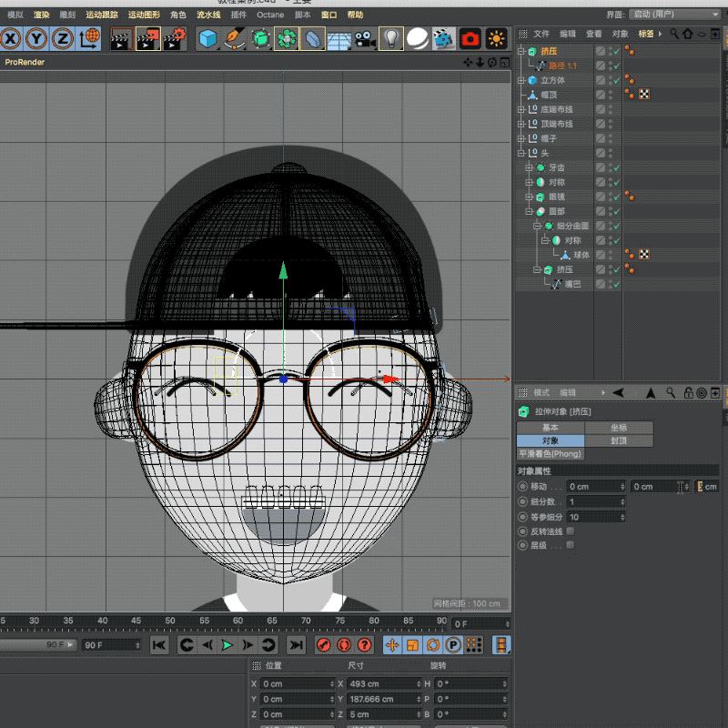Toggle the green checkmark for 立方体
Screen dimensions: 728x728
(616, 80)
